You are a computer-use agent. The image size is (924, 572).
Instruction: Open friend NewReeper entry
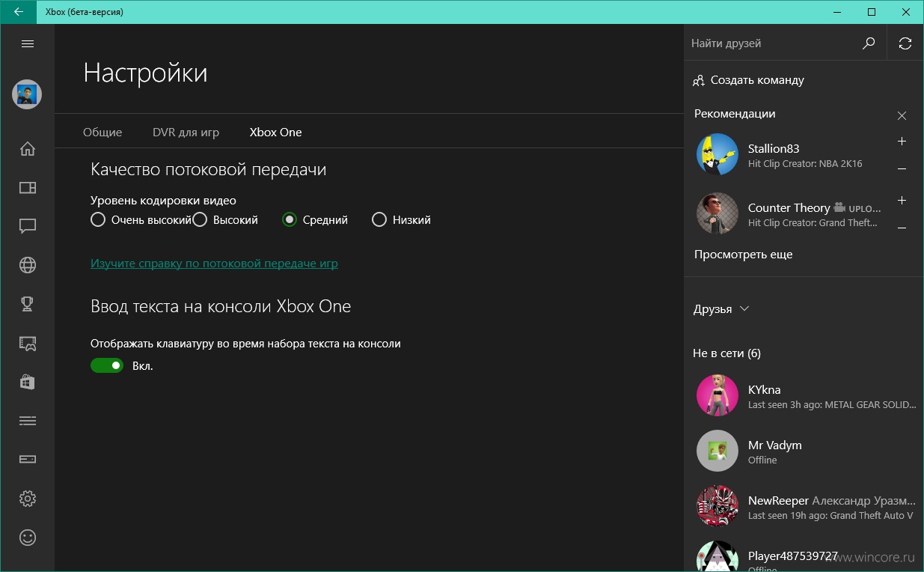point(804,507)
